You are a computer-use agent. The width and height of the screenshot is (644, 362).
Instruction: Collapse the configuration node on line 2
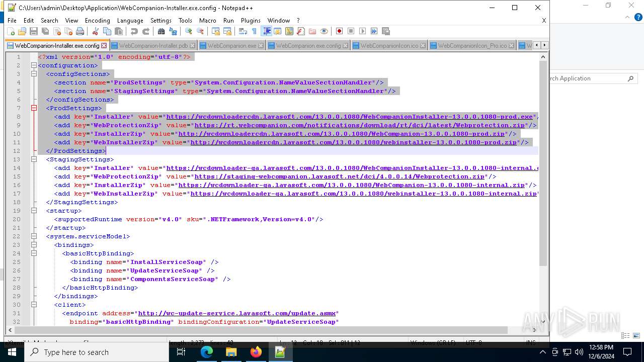(x=34, y=65)
